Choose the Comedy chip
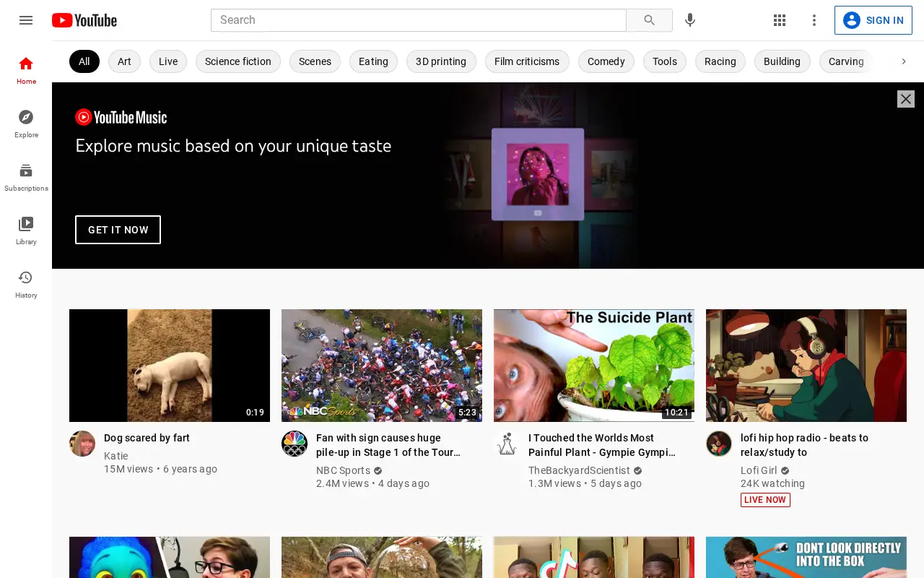Screen dimensions: 924x578 (x=606, y=61)
